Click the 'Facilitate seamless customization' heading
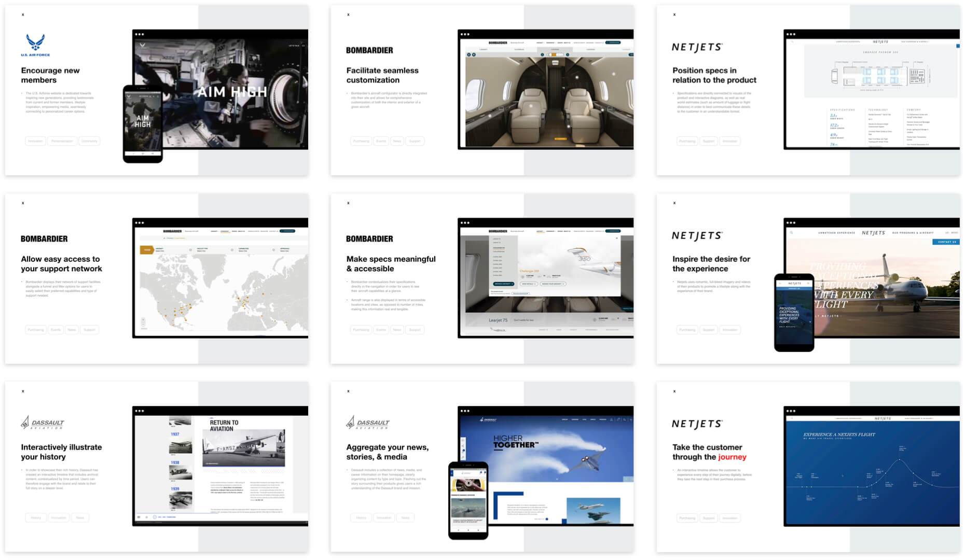This screenshot has width=965, height=560. [x=382, y=75]
